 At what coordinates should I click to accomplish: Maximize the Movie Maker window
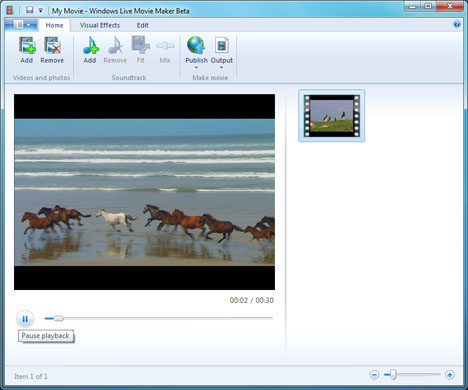[x=429, y=6]
